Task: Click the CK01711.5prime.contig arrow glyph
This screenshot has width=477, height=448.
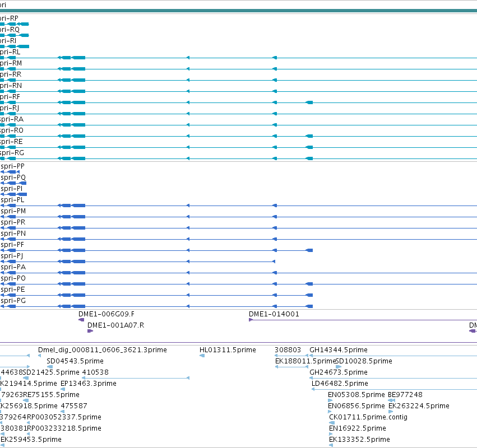Action: (332, 423)
